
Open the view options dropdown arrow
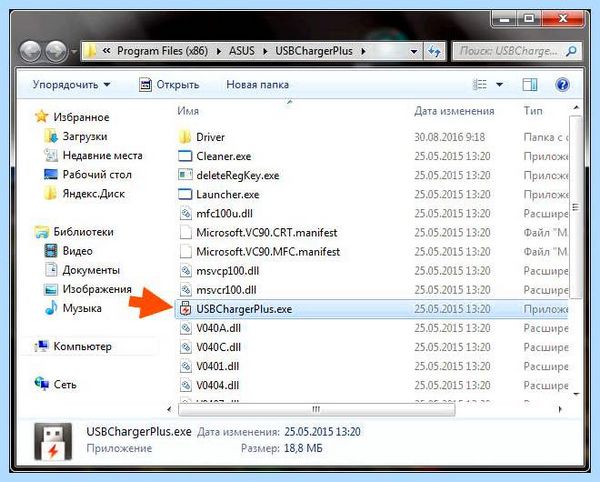pyautogui.click(x=499, y=85)
